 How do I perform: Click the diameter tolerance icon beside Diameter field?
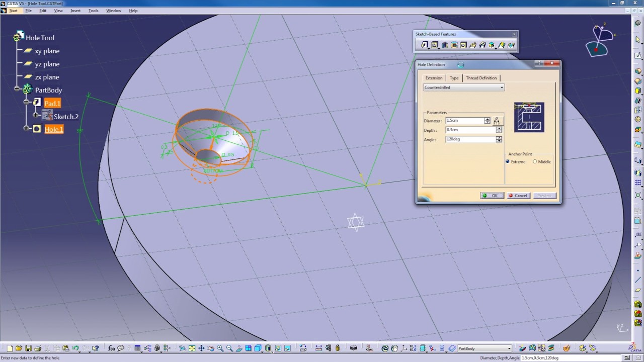click(497, 121)
